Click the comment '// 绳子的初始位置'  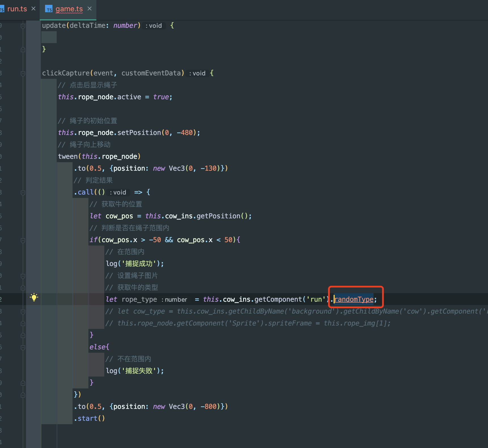[88, 121]
